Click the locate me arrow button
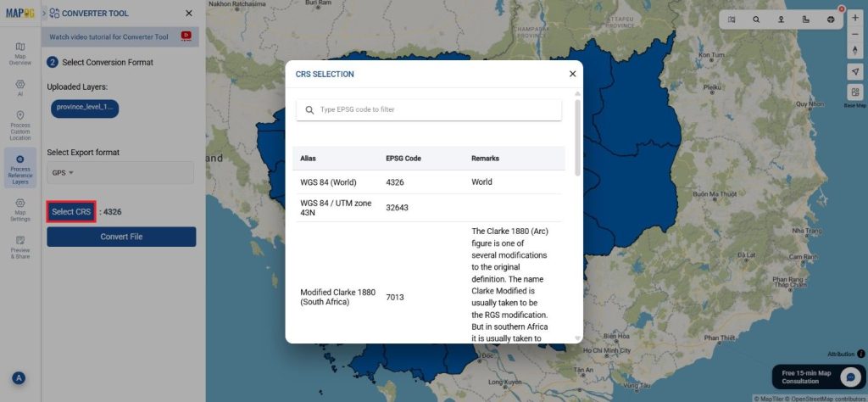The width and height of the screenshot is (868, 402). (x=855, y=71)
